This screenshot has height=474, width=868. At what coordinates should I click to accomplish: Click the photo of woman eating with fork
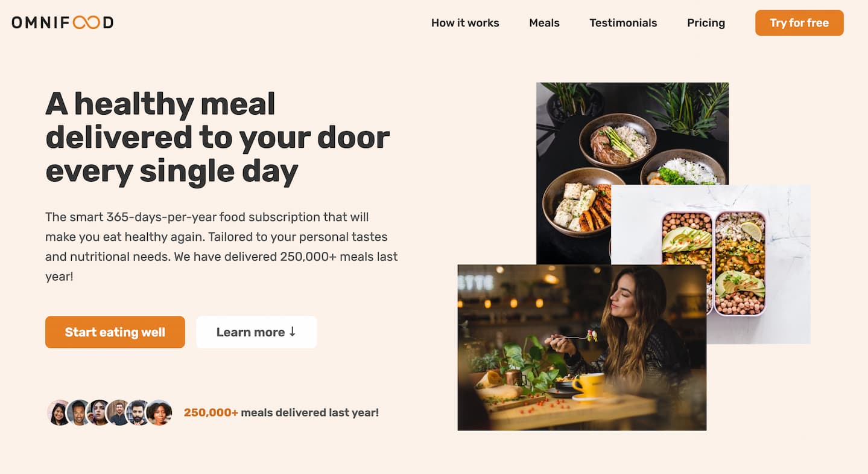(x=582, y=347)
